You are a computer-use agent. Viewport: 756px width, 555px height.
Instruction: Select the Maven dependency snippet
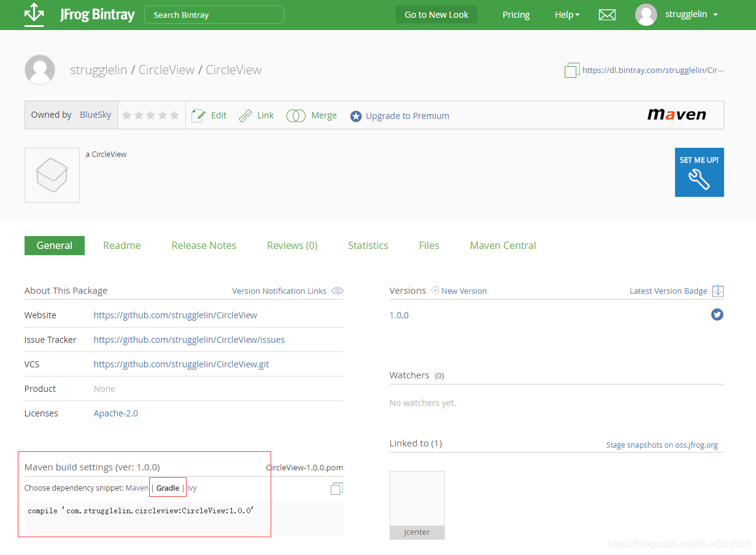coord(137,488)
